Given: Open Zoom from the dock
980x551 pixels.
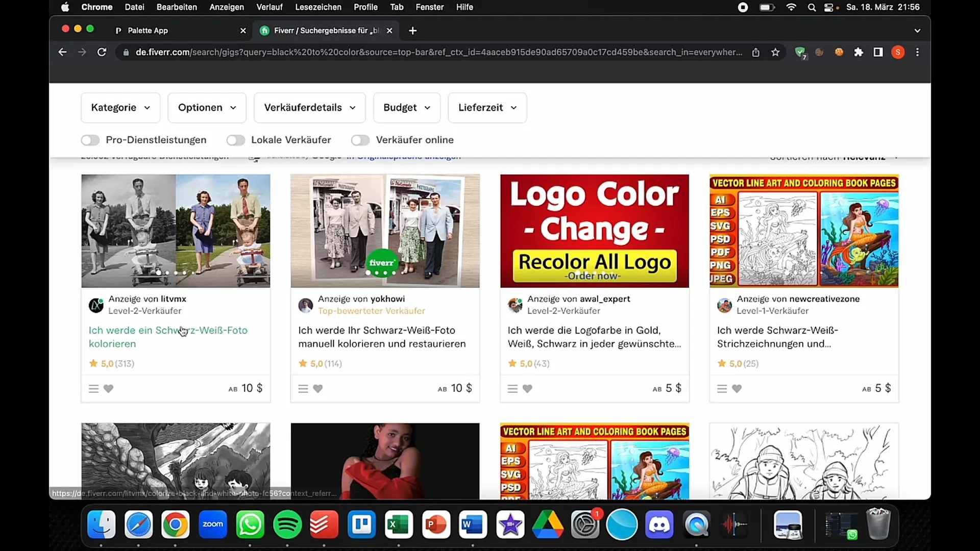Looking at the screenshot, I should coord(213,524).
